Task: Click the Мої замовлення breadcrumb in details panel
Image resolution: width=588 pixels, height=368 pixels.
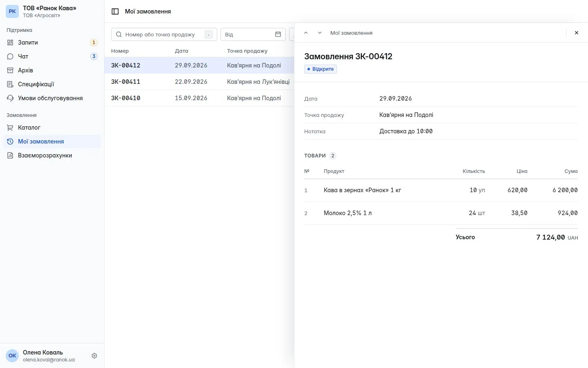Action: [x=351, y=33]
